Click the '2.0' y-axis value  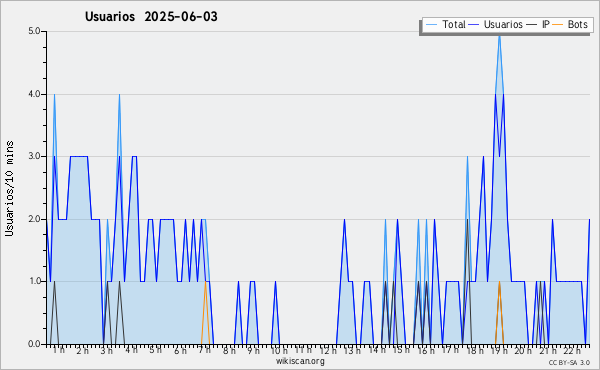pos(34,219)
